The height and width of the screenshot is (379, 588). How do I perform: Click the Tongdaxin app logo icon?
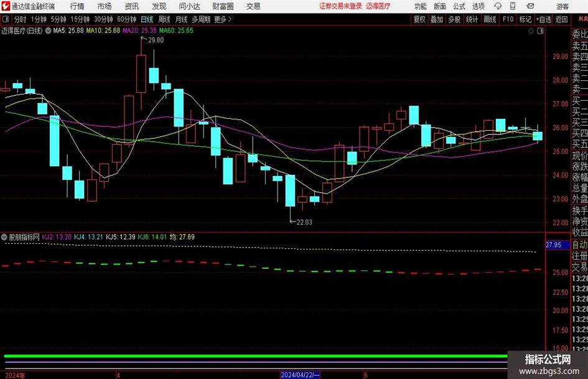(x=5, y=6)
